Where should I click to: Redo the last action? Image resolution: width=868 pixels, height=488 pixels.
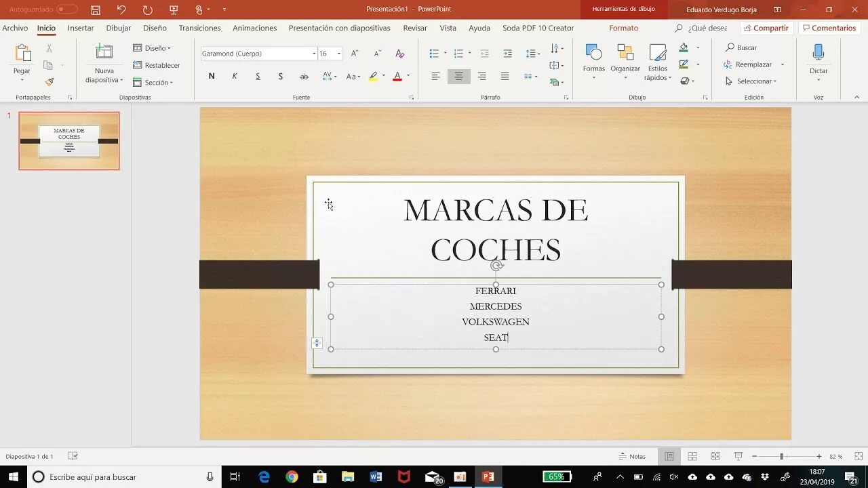coord(147,9)
